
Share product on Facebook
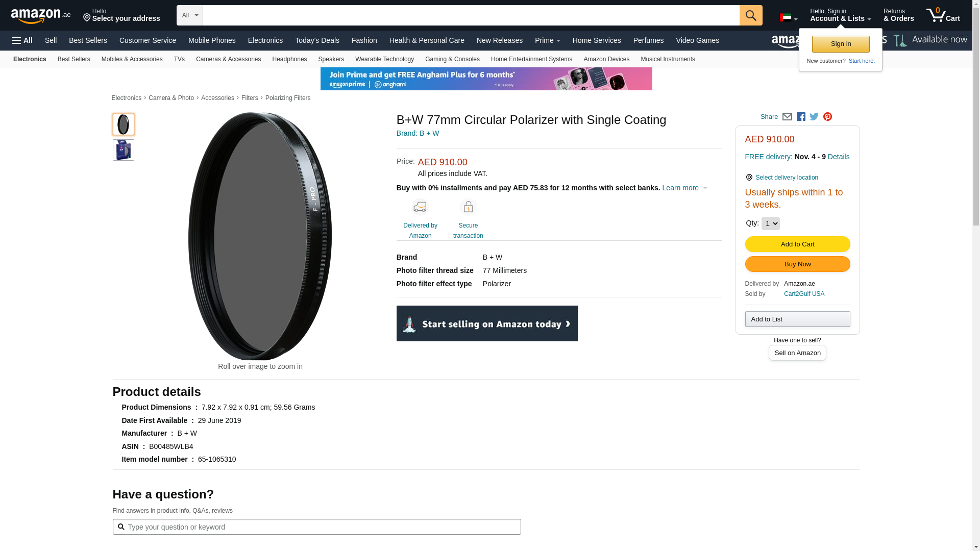(x=801, y=117)
